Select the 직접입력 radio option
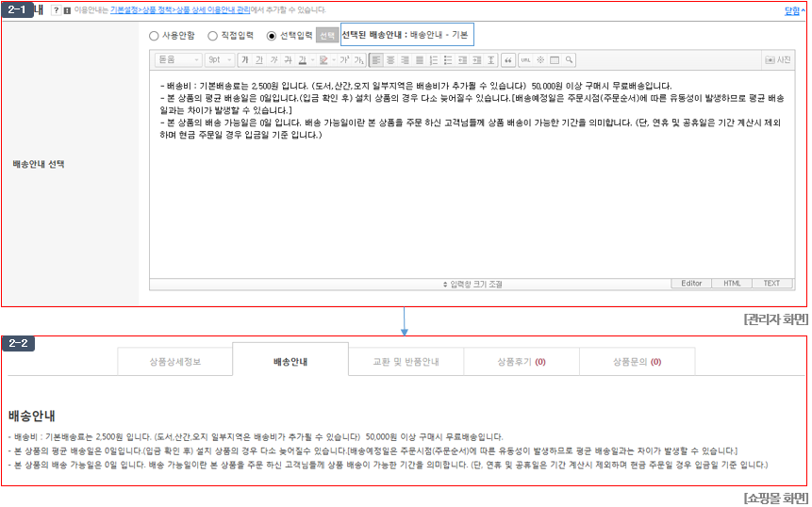Viewport: 812px width, 507px height. 212,36
